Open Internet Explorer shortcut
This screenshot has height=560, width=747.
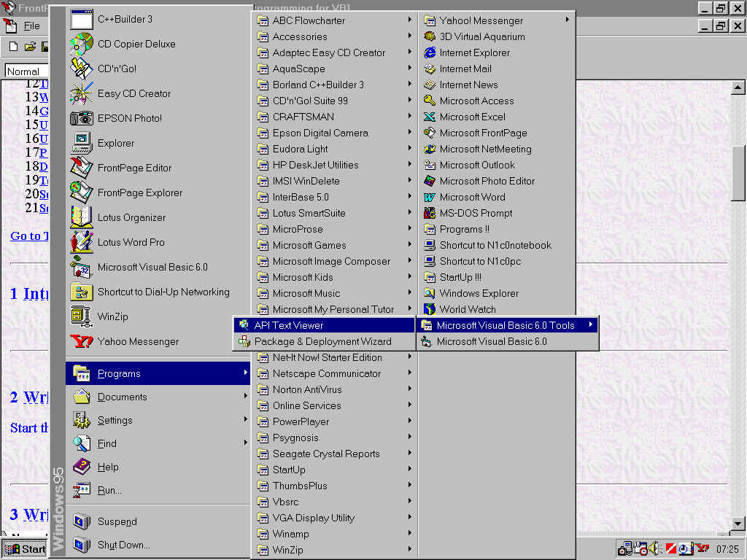[x=497, y=52]
